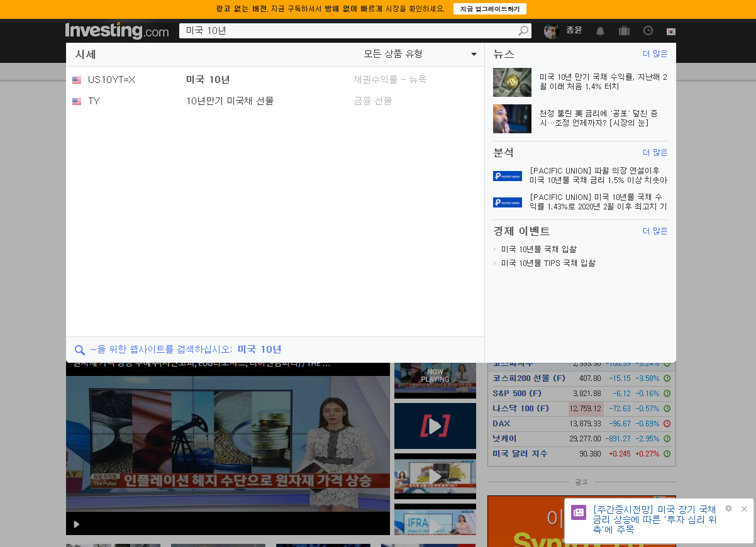Open 미국 10년물 TIPS 국채 입찰 event
The image size is (756, 547).
548,263
